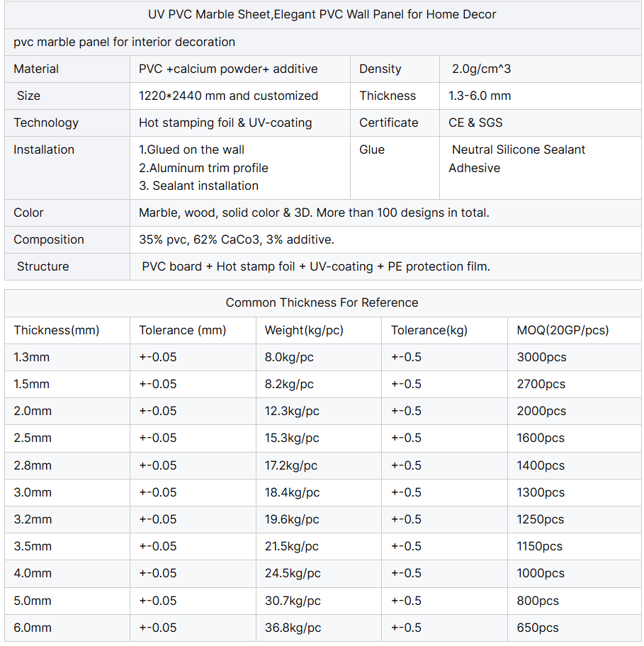Select the 1600pcs MOQ cell

coord(541,438)
